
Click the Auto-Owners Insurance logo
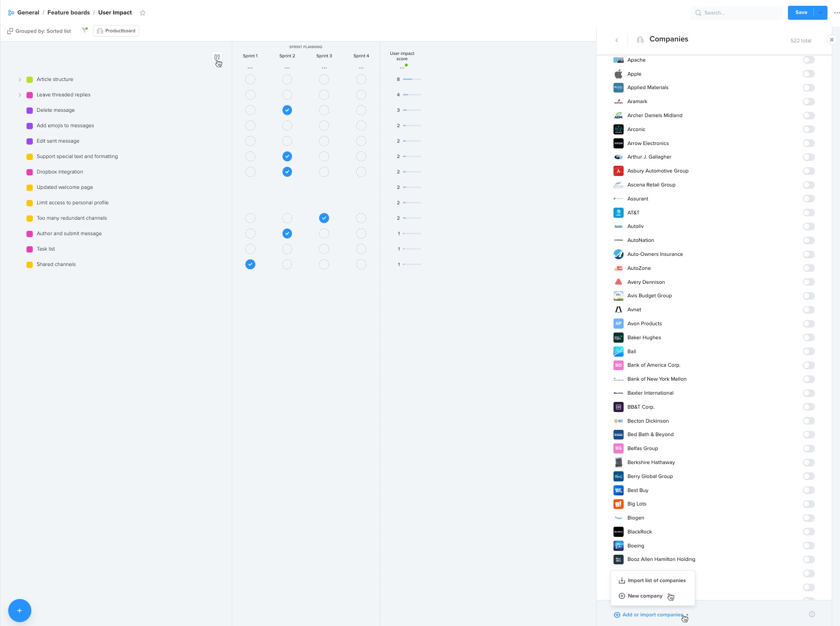tap(618, 254)
